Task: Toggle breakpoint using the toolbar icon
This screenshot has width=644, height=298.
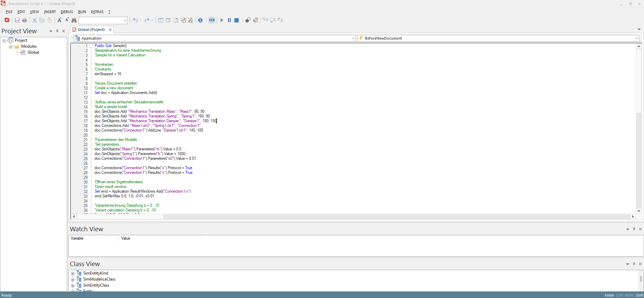Action: click(248, 20)
